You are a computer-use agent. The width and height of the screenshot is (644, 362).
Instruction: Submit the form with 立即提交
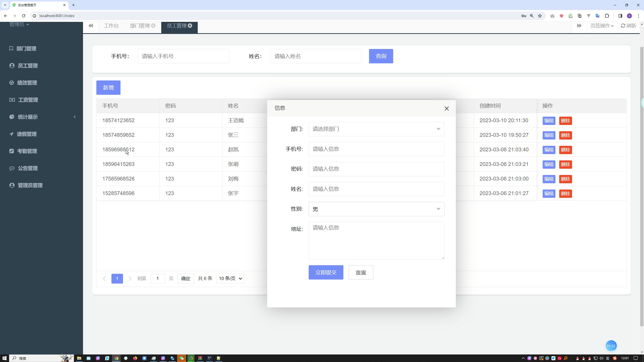pyautogui.click(x=326, y=272)
